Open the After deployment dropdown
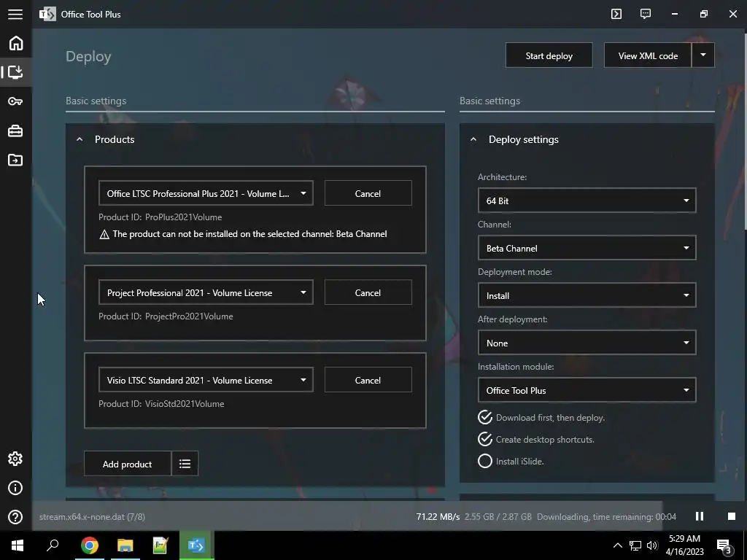The width and height of the screenshot is (747, 560). [x=587, y=343]
